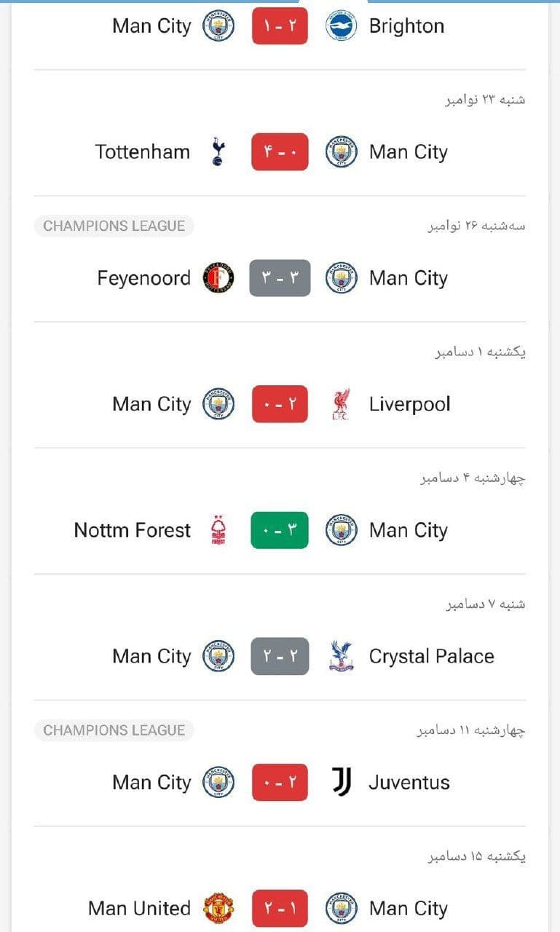
Task: Open the 0-2 Liverpool score badge
Action: click(x=280, y=404)
